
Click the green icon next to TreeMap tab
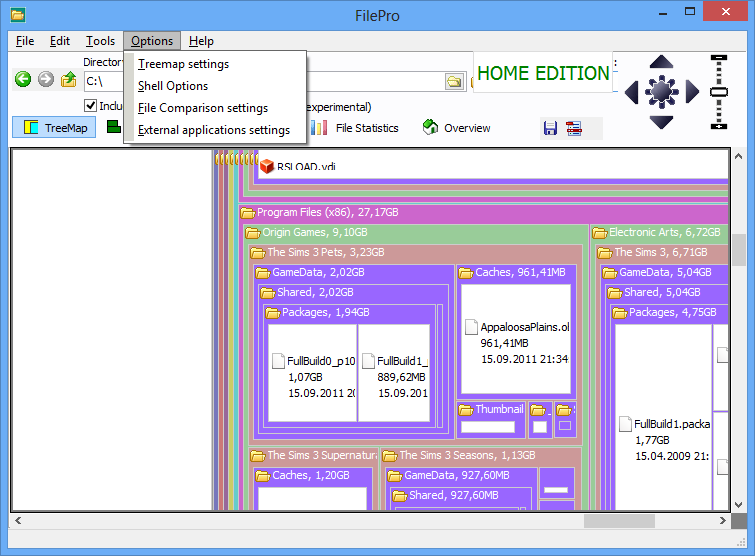[x=114, y=127]
